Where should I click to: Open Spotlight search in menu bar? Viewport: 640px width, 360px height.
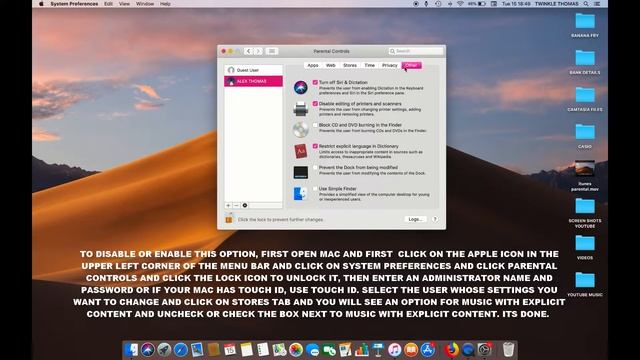pos(586,4)
